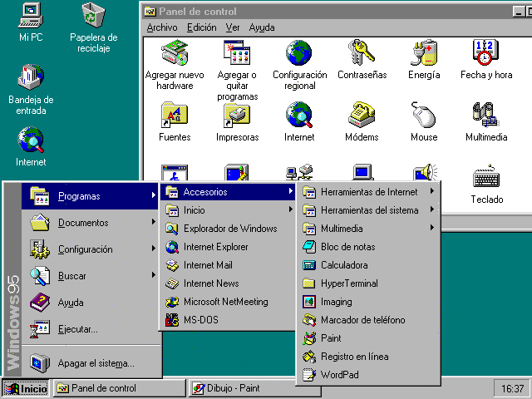Image resolution: width=532 pixels, height=399 pixels.
Task: Open Registro en línea entry
Action: (x=368, y=357)
